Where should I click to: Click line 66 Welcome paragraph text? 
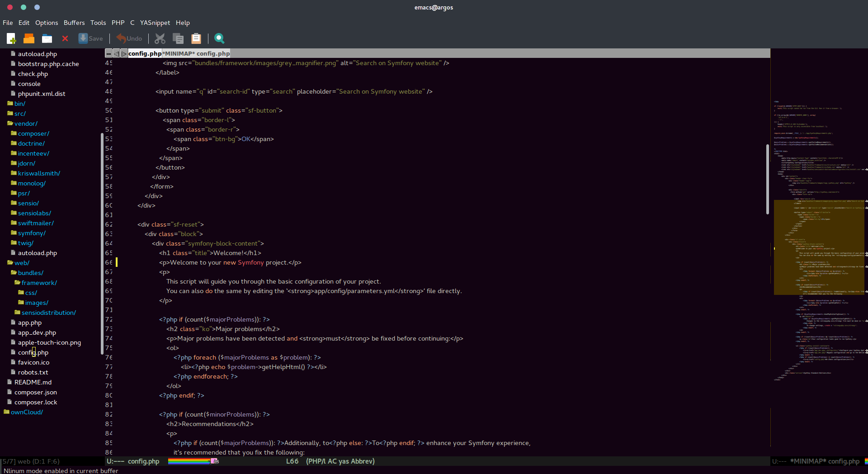(230, 262)
